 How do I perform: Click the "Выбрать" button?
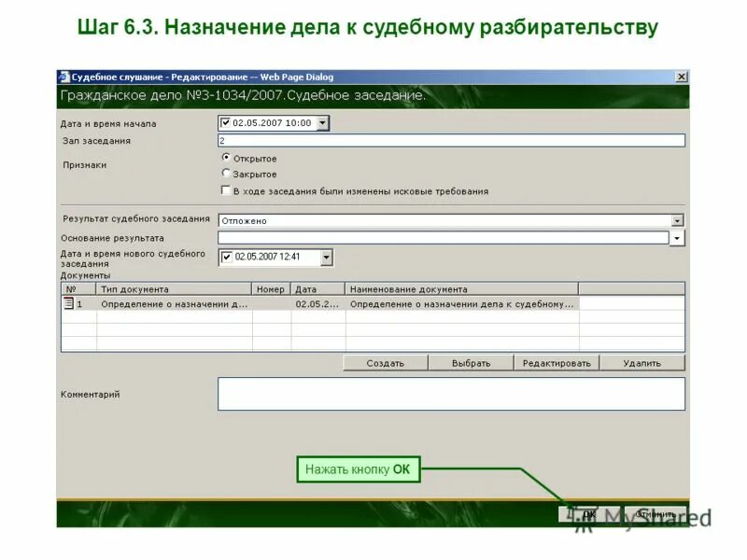tap(469, 364)
